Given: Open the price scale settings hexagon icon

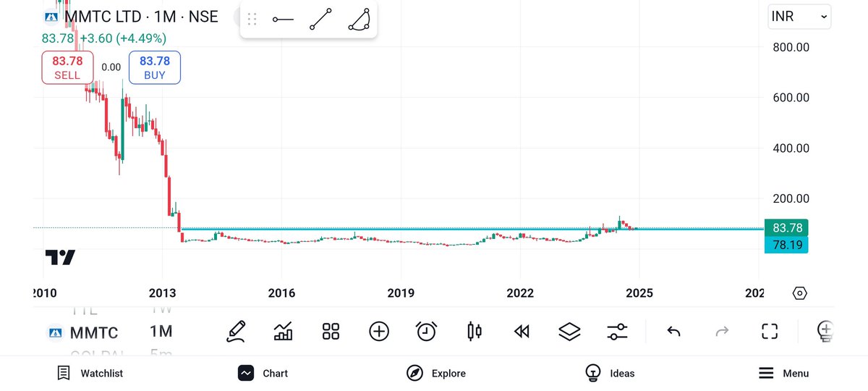Looking at the screenshot, I should 800,293.
